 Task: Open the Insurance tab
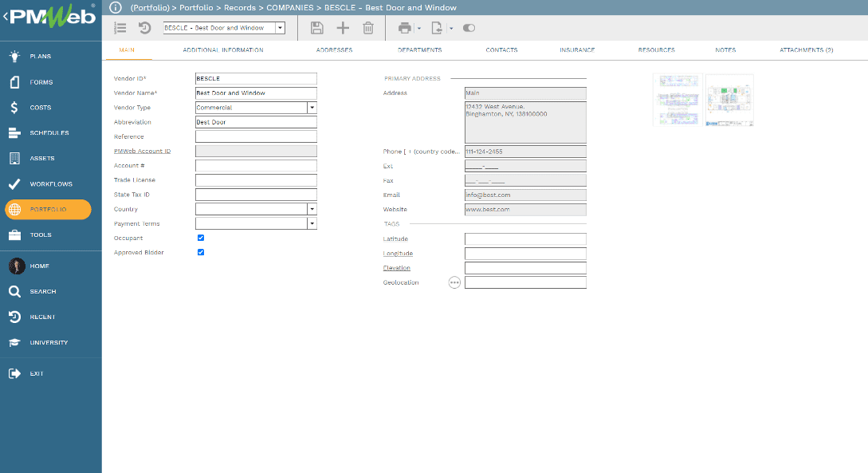(x=577, y=50)
